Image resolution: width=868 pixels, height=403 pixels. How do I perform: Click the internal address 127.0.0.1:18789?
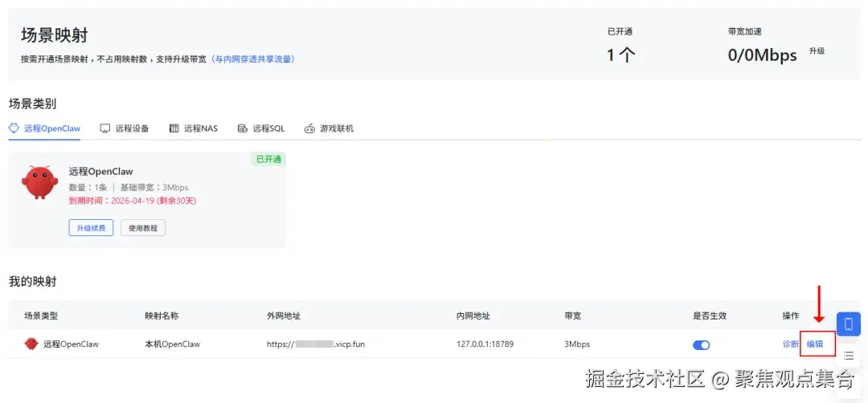point(485,344)
